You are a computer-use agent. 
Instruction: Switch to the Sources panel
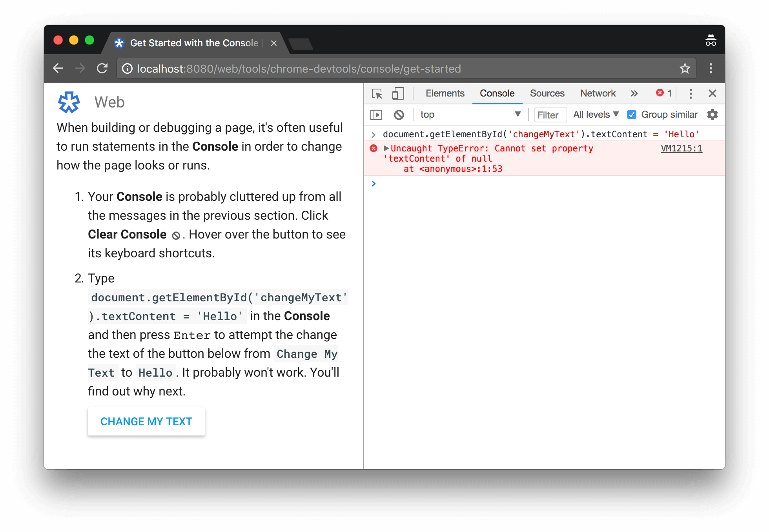click(x=547, y=93)
